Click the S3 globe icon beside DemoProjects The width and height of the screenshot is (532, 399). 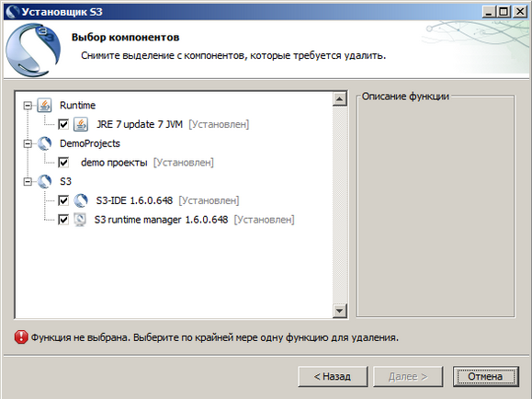pyautogui.click(x=44, y=143)
